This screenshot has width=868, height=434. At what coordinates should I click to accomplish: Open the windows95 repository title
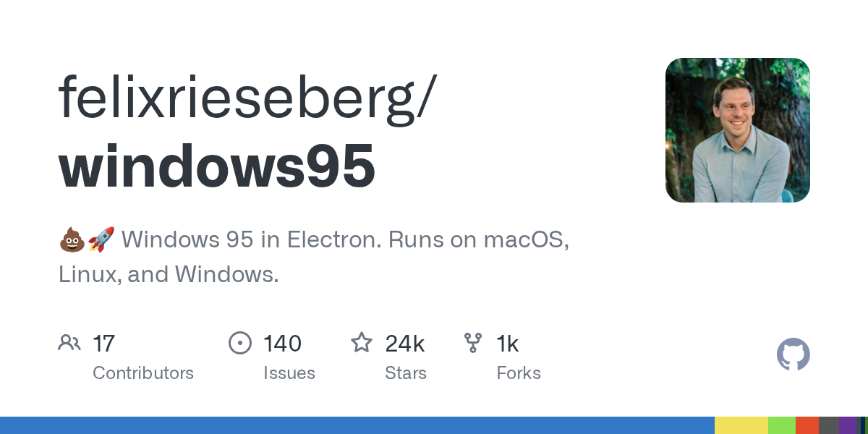217,166
